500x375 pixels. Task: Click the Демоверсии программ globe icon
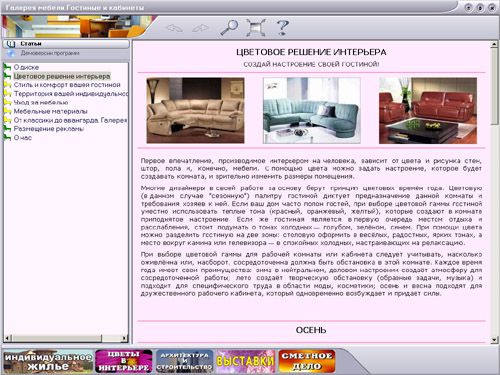tap(11, 53)
